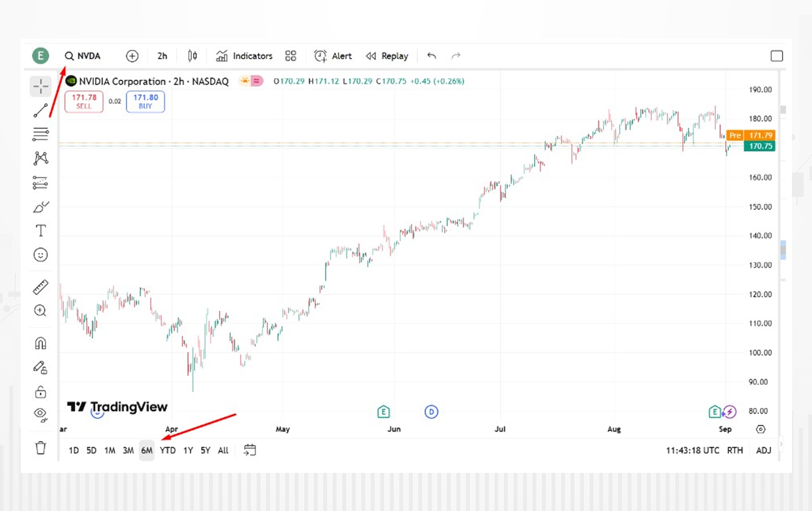Click the trash remove objects icon
This screenshot has width=812, height=511.
point(41,447)
